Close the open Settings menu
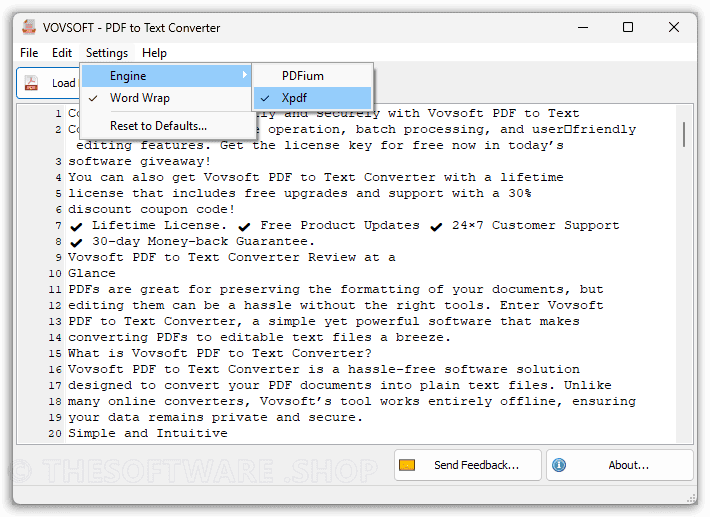This screenshot has height=517, width=710. point(107,53)
